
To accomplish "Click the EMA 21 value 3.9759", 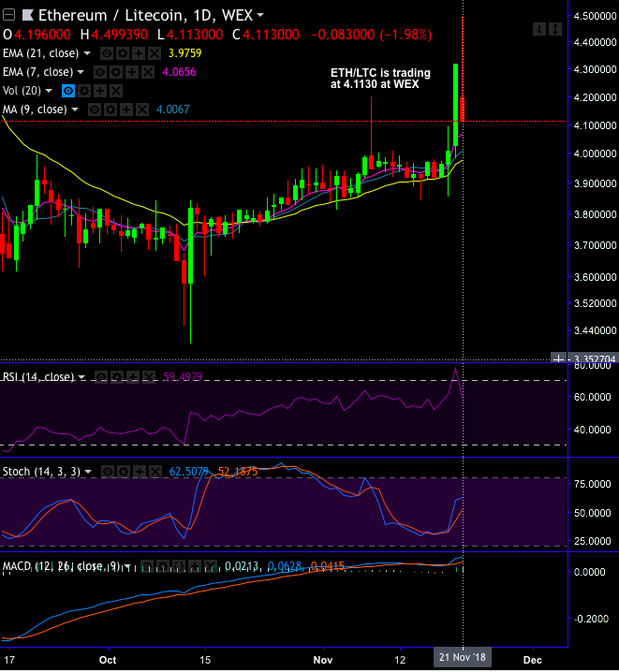I will click(184, 53).
